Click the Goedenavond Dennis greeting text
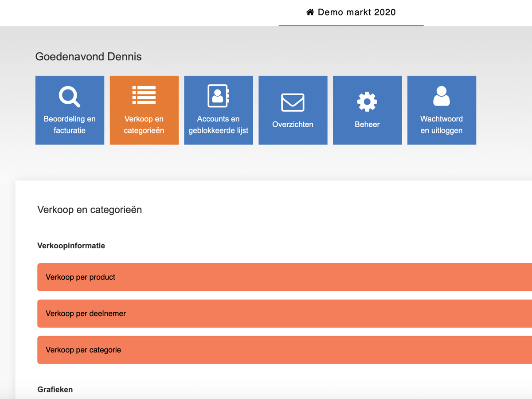This screenshot has height=399, width=532. point(89,57)
